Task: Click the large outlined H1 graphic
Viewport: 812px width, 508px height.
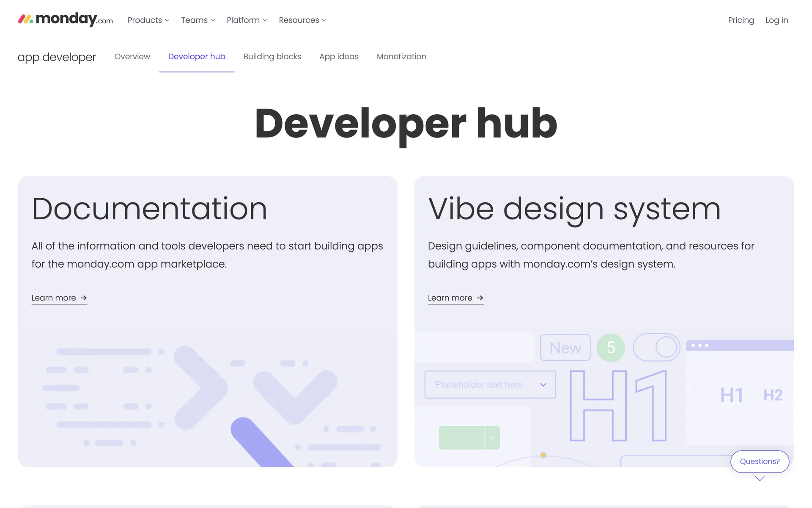Action: [618, 406]
